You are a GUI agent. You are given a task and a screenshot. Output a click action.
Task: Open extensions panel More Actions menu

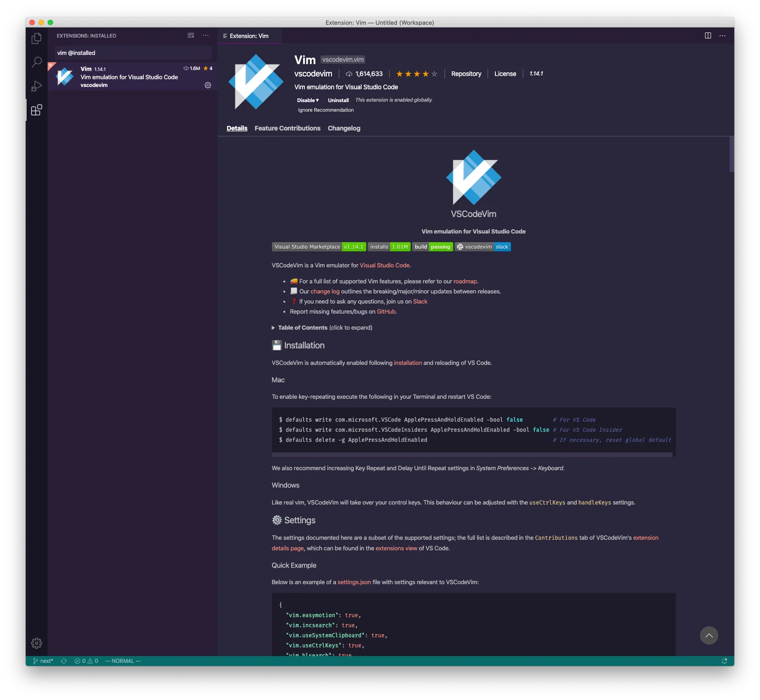206,36
